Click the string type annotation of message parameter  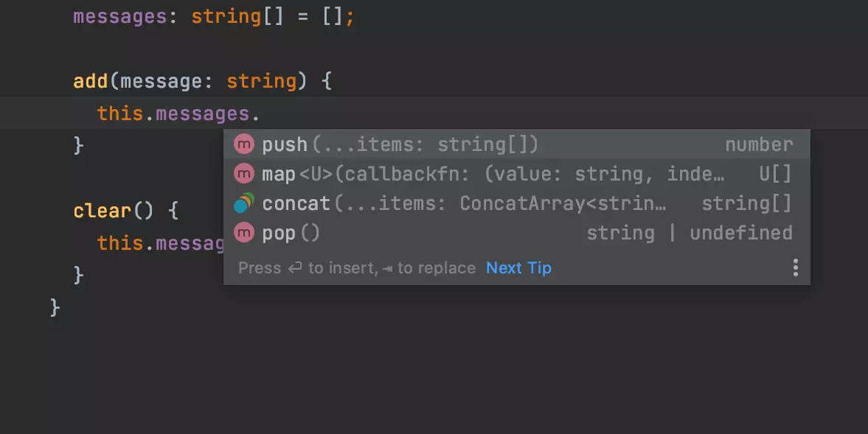(x=262, y=81)
